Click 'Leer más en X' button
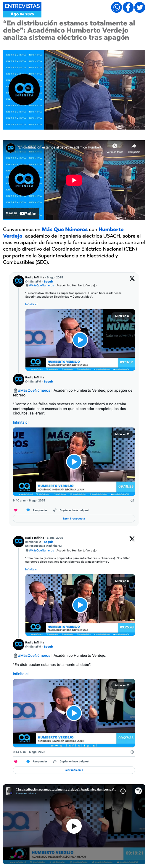The image size is (148, 868). pyautogui.click(x=74, y=770)
